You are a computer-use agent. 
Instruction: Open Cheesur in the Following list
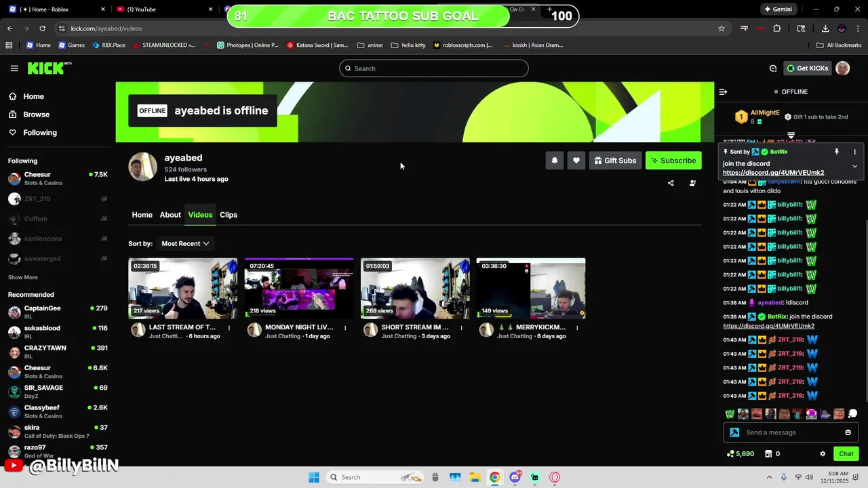(x=58, y=178)
